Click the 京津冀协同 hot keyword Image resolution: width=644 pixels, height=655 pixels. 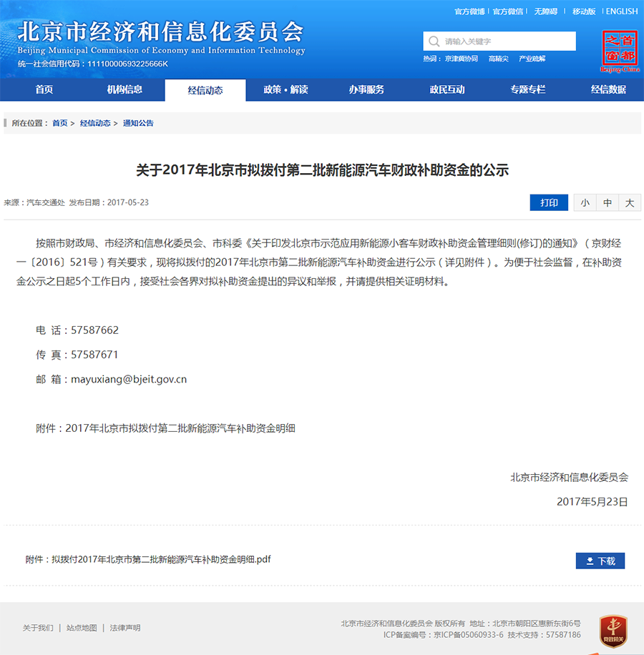point(461,59)
